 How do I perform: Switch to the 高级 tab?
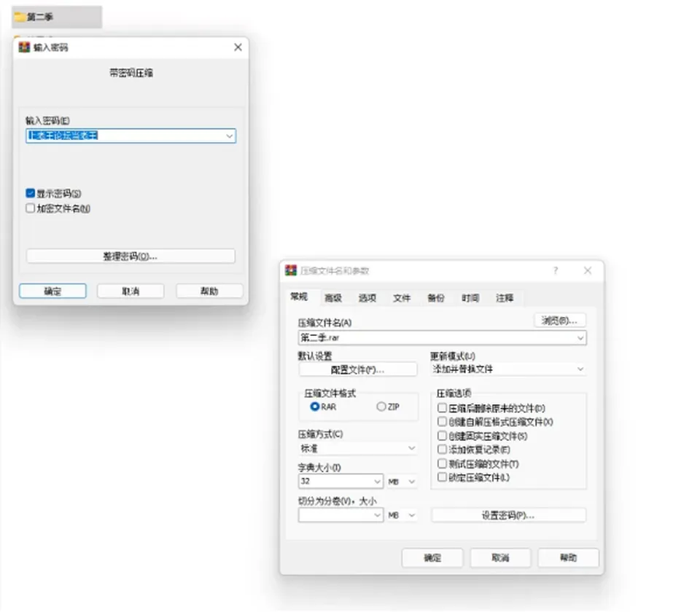tap(333, 298)
